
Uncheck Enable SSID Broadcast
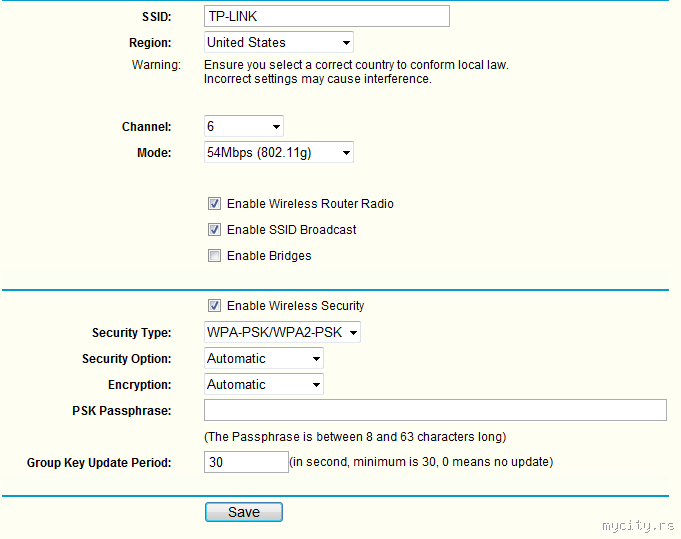click(214, 230)
